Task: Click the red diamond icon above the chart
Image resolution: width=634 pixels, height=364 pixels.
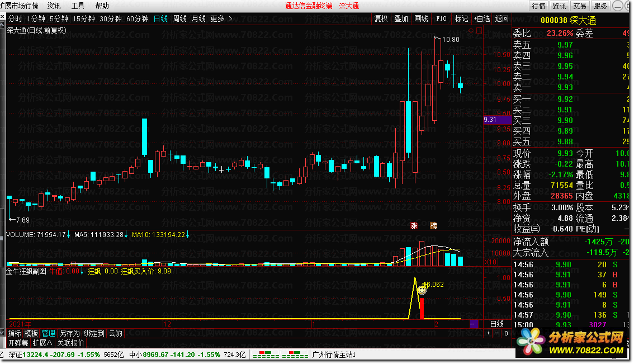Action: pos(471,31)
